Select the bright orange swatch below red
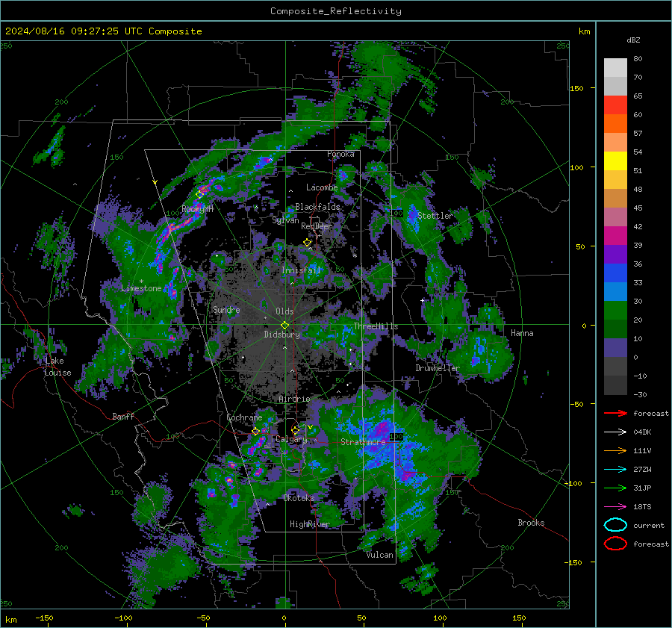Viewport: 672px width, 628px height. [x=615, y=124]
